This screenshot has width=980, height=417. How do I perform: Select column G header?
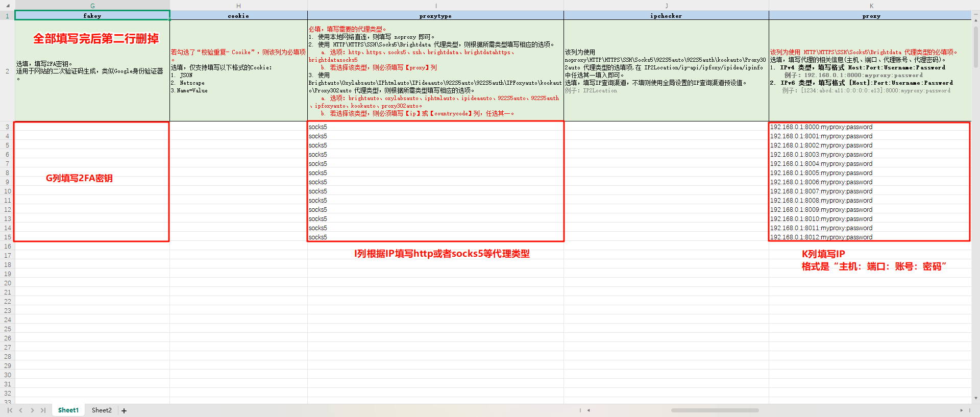(92, 6)
